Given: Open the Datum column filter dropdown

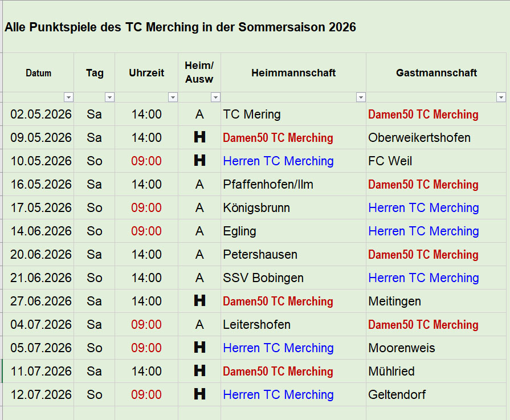Looking at the screenshot, I should tap(68, 97).
